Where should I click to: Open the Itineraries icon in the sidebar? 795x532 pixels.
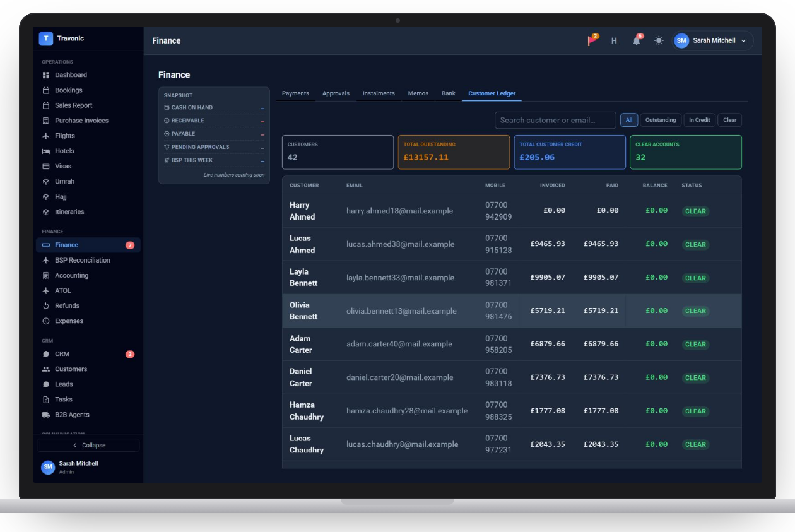46,211
